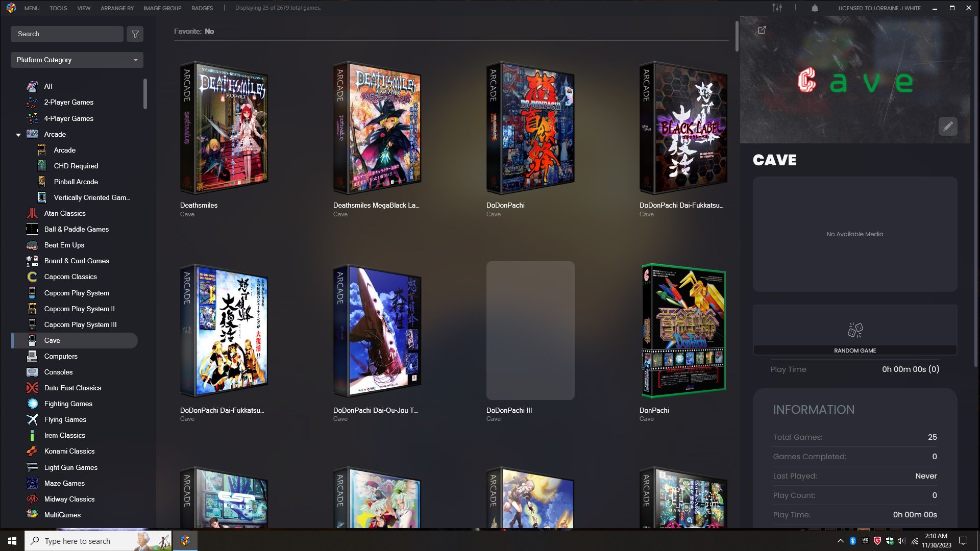The image size is (980, 551).
Task: Click the dice Random Game icon
Action: pyautogui.click(x=855, y=330)
